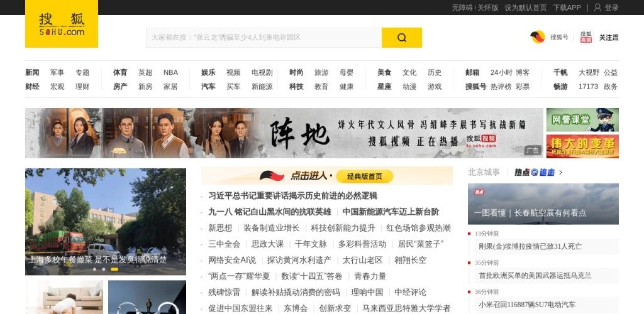Open the 阵地 drama banner advertisement
Screen dimensions: 644x314
pos(284,133)
